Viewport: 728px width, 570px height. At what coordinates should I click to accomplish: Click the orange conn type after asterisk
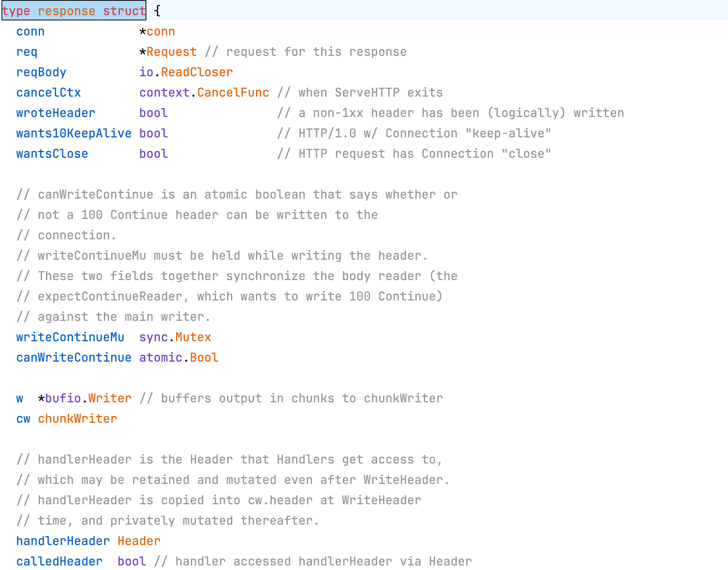[x=161, y=31]
